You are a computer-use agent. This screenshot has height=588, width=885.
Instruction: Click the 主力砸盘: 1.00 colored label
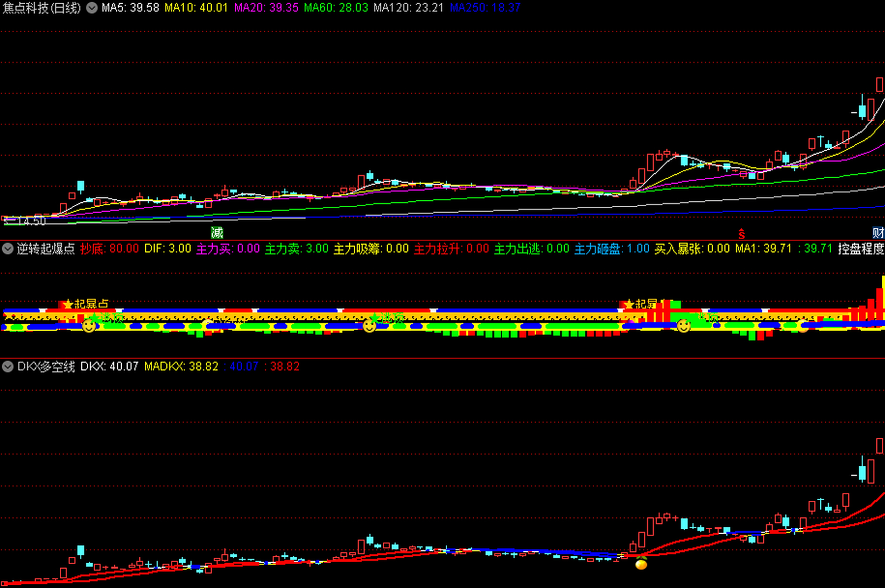tap(612, 249)
